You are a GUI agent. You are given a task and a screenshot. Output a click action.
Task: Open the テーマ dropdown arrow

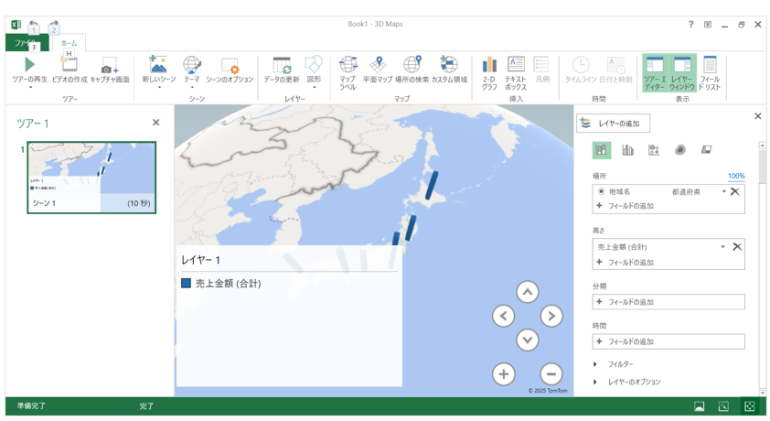(192, 87)
